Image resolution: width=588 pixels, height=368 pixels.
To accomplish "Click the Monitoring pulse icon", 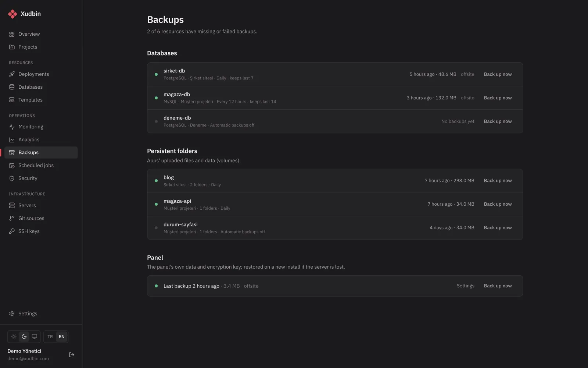I will pos(12,127).
